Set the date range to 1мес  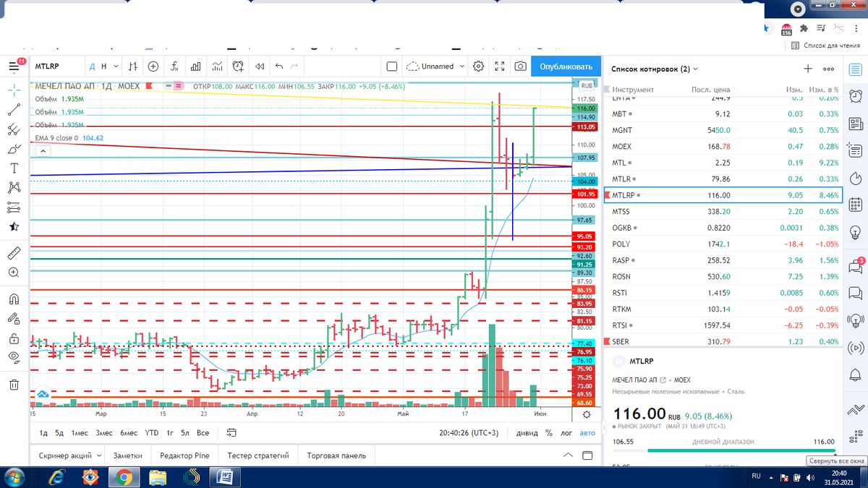(79, 433)
